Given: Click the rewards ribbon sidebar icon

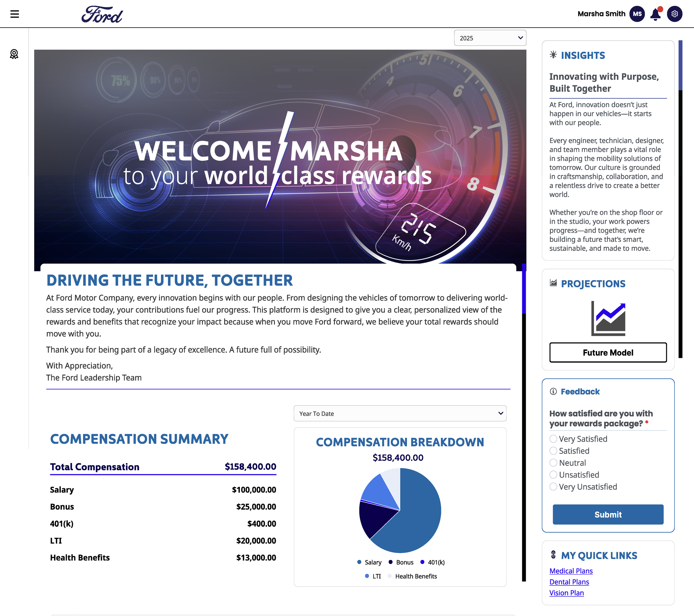Looking at the screenshot, I should pyautogui.click(x=14, y=54).
